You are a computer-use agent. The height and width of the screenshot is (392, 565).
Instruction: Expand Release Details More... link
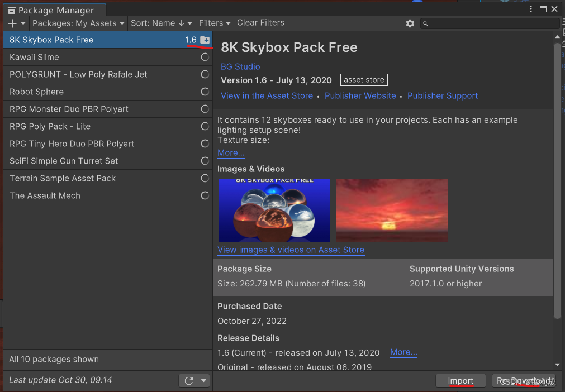[x=403, y=352]
